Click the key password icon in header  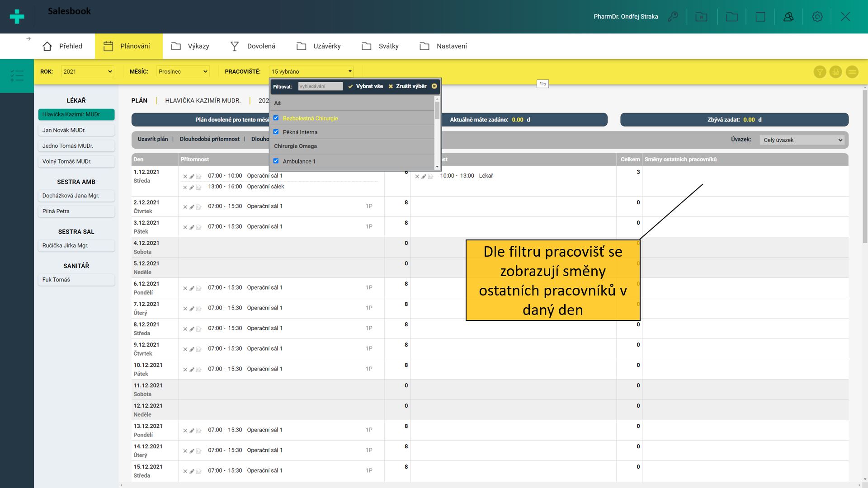[x=673, y=17]
